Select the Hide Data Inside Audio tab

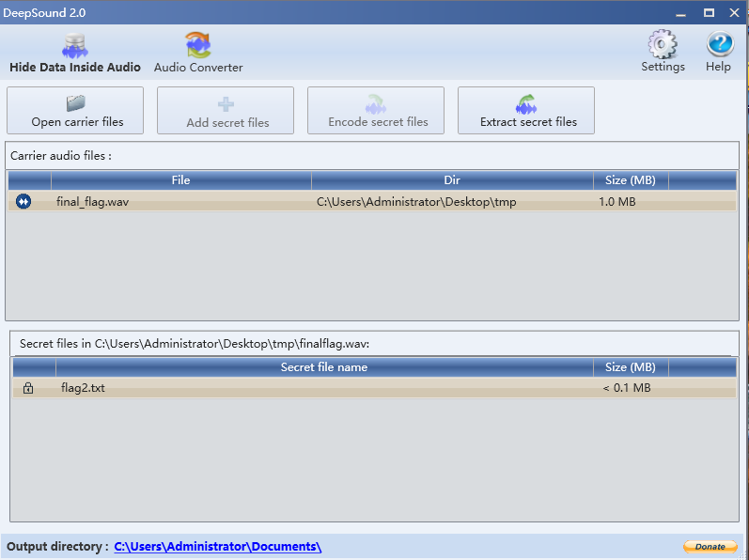point(75,54)
